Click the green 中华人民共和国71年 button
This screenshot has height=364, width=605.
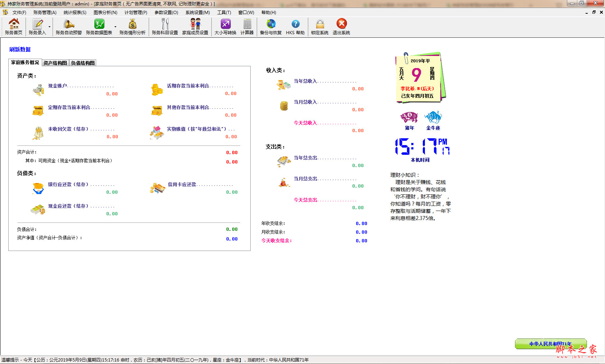pos(550,344)
